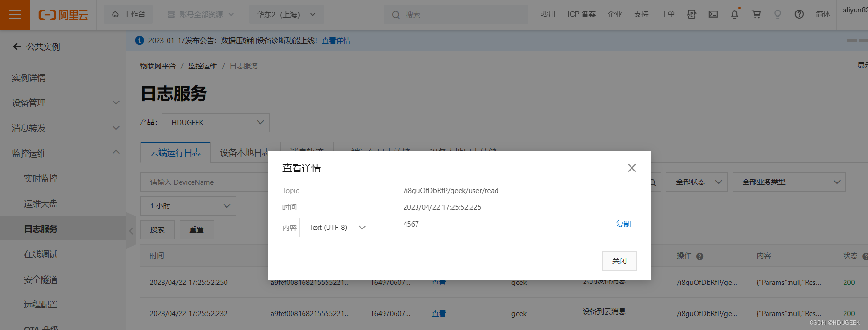Open the 企业 menu
The width and height of the screenshot is (868, 330).
[615, 14]
